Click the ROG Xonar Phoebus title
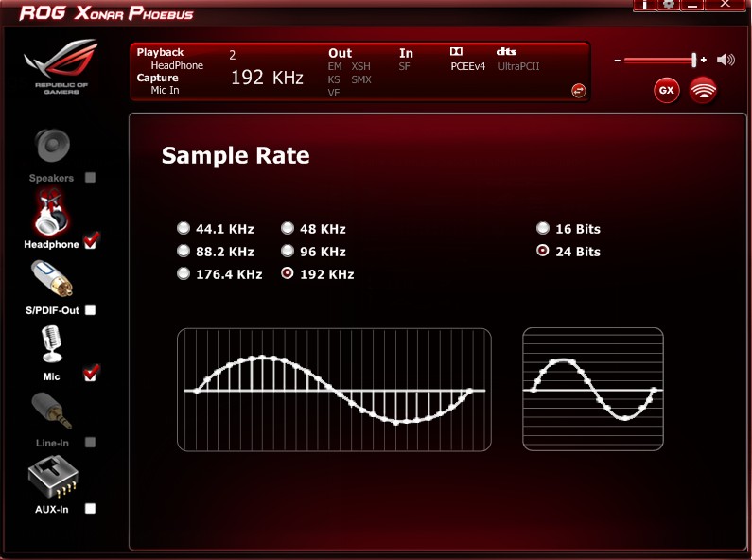 [106, 13]
